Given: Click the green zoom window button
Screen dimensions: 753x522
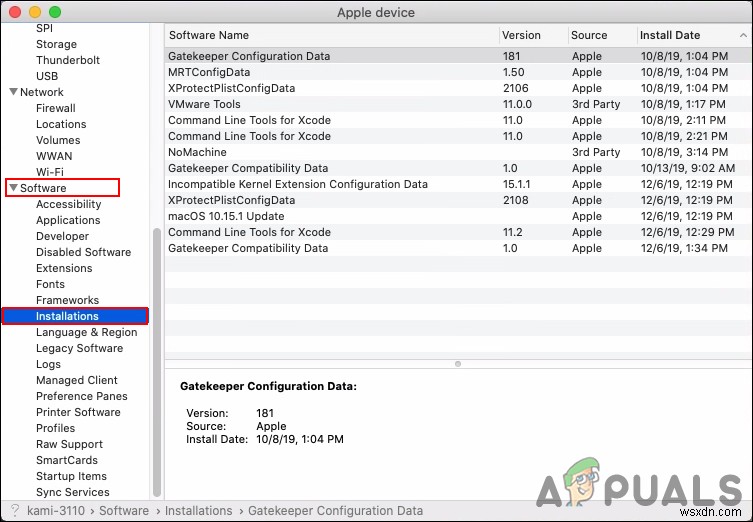Looking at the screenshot, I should 55,12.
